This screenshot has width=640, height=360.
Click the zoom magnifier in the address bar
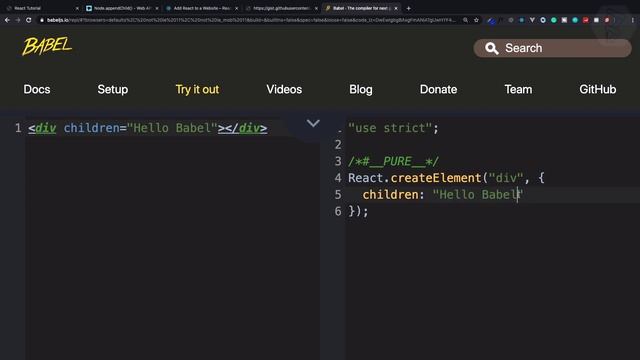(465, 20)
